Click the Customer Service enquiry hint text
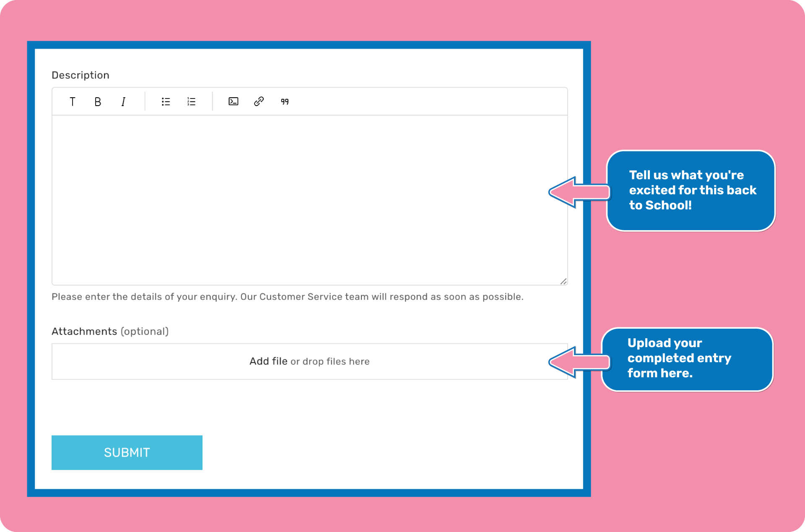805x532 pixels. tap(287, 297)
